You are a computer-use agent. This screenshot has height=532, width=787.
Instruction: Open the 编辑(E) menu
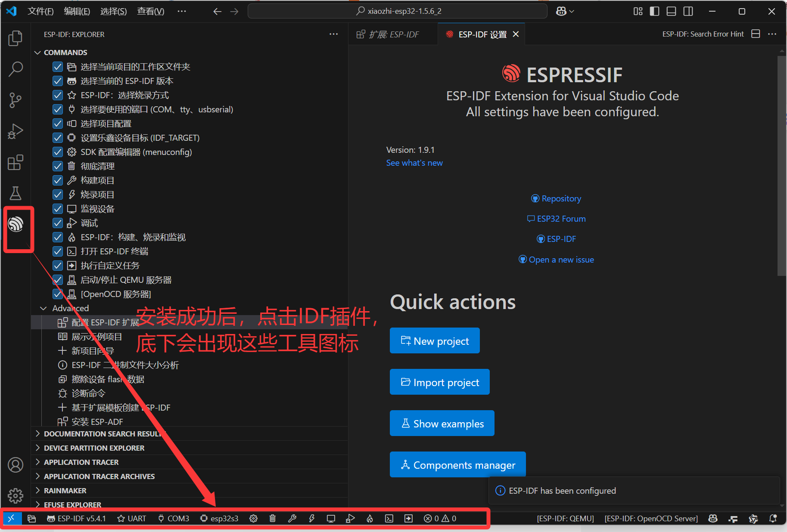(77, 11)
